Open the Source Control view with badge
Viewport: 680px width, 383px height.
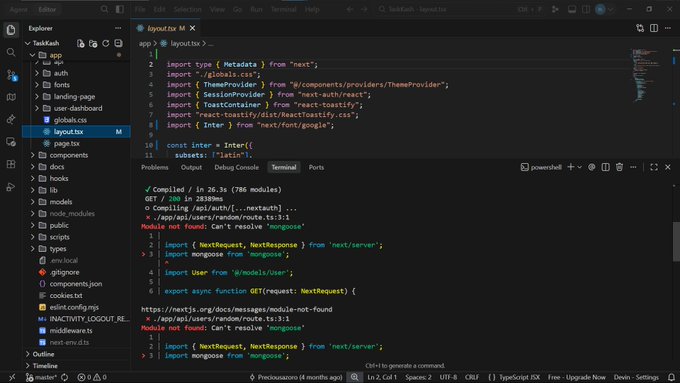[12, 75]
